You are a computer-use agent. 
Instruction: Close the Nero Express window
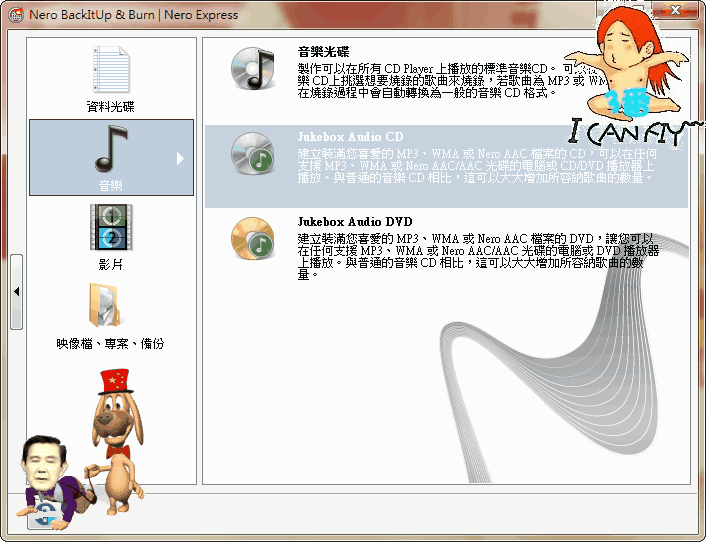[x=675, y=9]
